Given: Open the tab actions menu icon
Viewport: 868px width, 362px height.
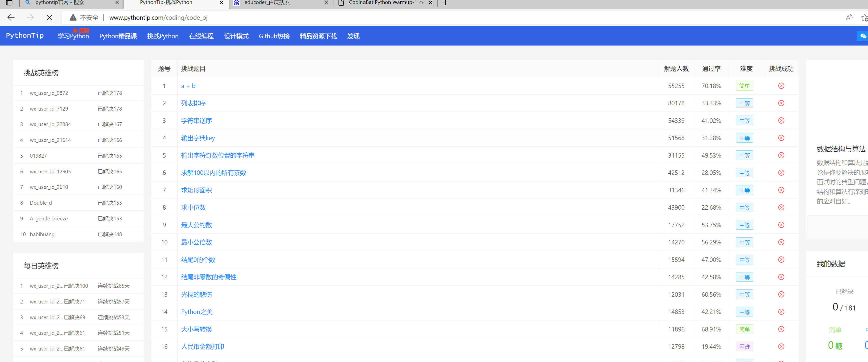Looking at the screenshot, I should click(x=9, y=3).
